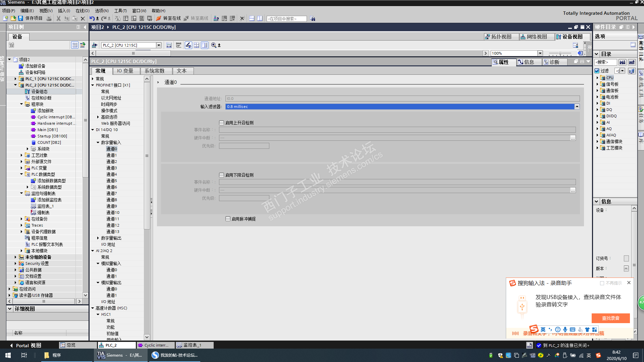Check 启用脉冲捕捉 checkbox
644x362 pixels.
[x=228, y=219]
